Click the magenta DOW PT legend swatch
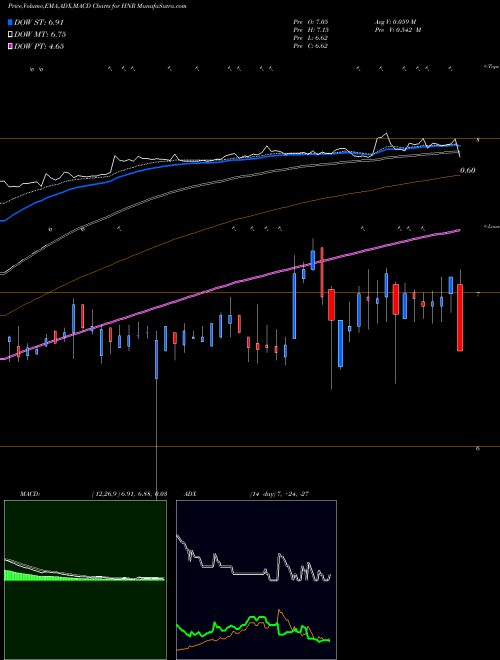Image resolution: width=500 pixels, height=660 pixels. point(11,46)
